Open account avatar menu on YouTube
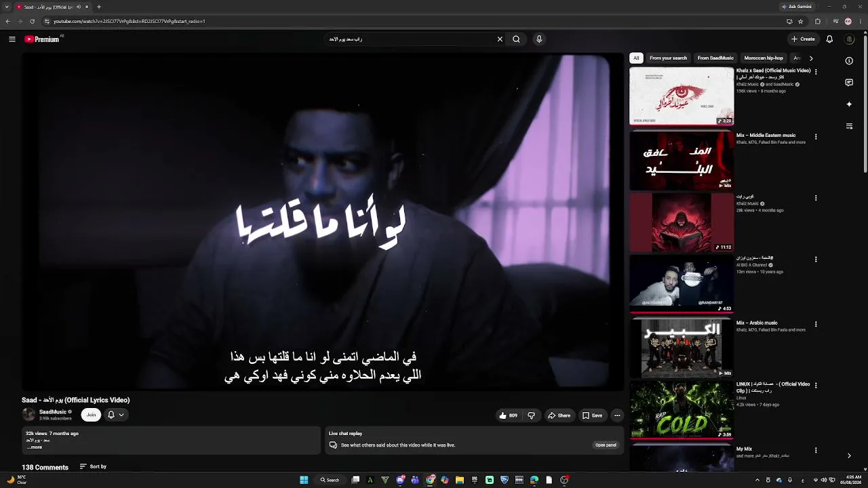The height and width of the screenshot is (488, 868). click(850, 39)
